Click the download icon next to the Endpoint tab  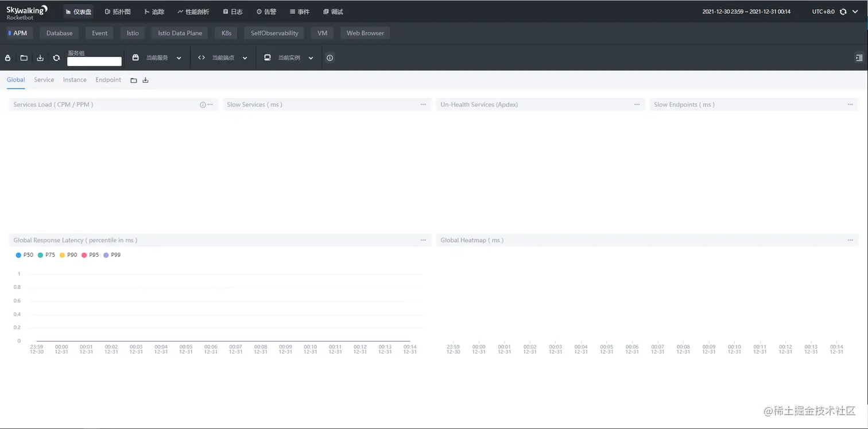[x=145, y=80]
